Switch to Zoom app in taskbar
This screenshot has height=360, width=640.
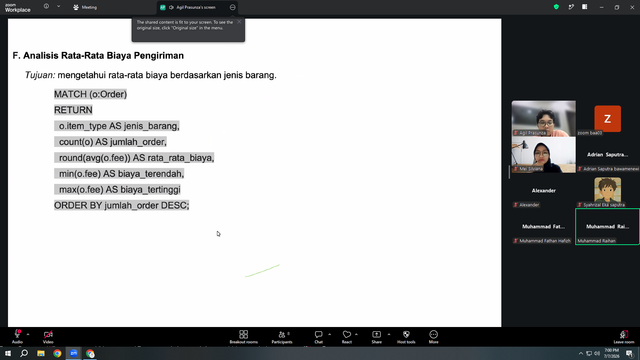pyautogui.click(x=73, y=353)
